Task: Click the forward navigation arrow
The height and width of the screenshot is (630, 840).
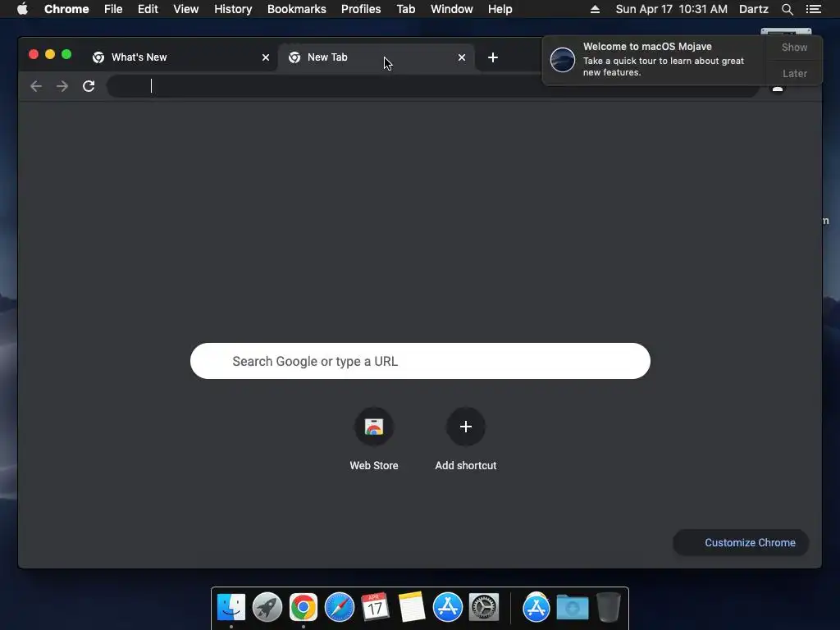Action: 62,86
